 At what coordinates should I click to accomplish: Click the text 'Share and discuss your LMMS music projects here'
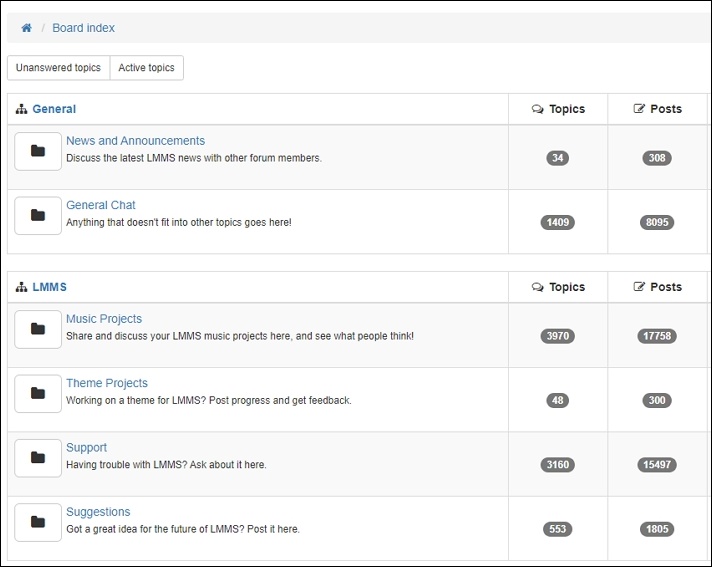179,336
